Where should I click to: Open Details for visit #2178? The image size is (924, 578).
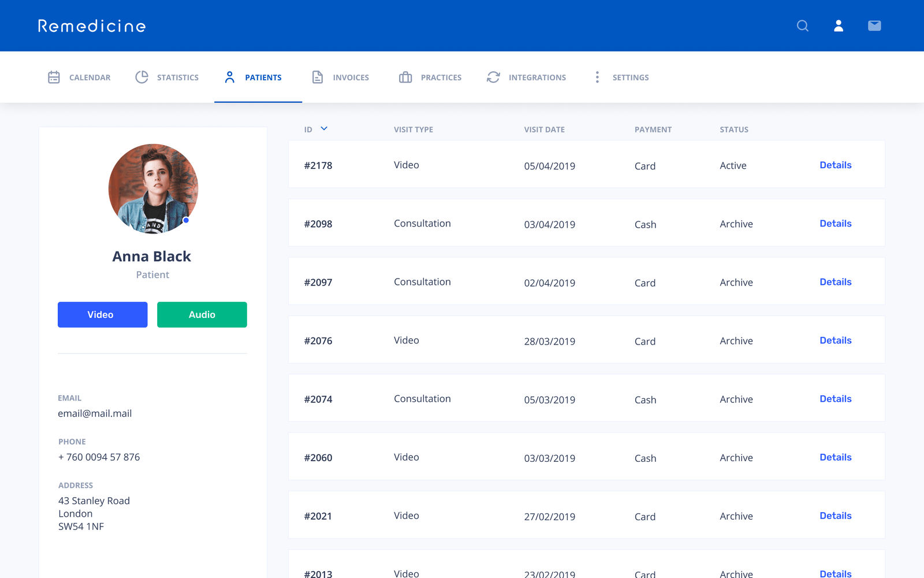(x=835, y=165)
